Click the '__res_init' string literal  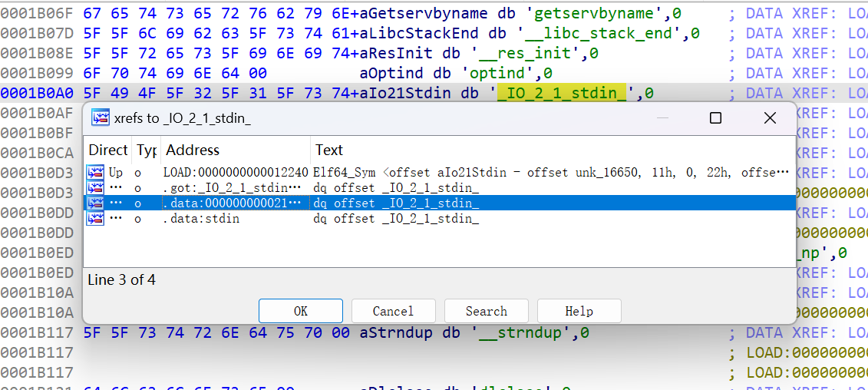tap(530, 53)
